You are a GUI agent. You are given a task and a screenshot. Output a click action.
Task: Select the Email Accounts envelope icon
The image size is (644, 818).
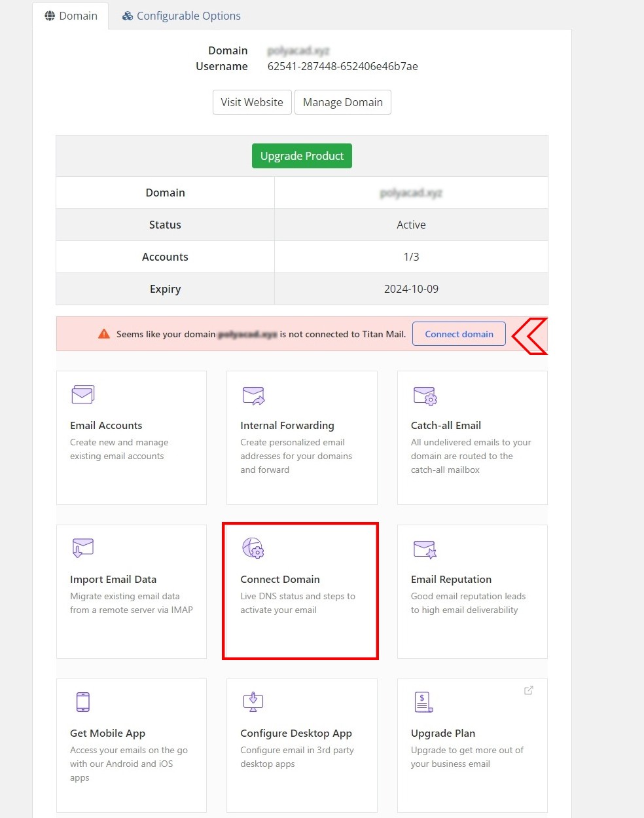pos(82,394)
